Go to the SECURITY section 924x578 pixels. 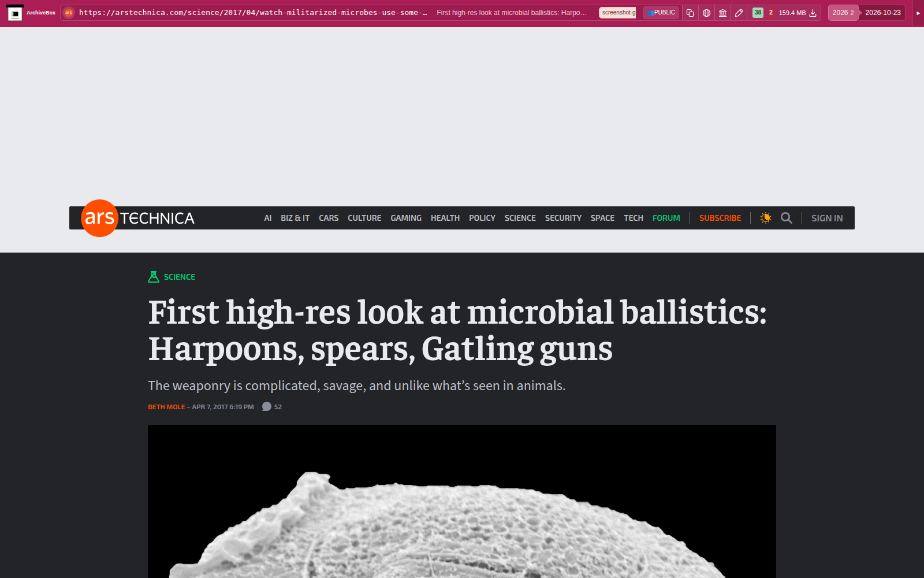tap(563, 218)
